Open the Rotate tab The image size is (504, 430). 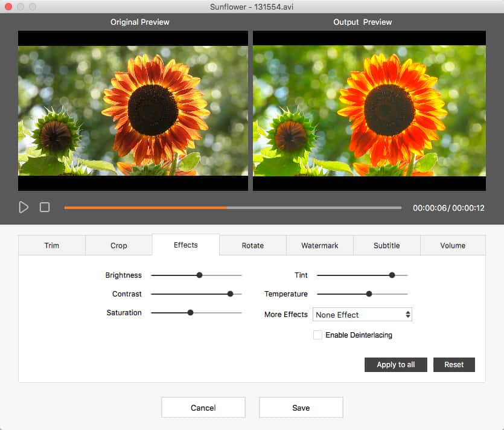pyautogui.click(x=252, y=245)
